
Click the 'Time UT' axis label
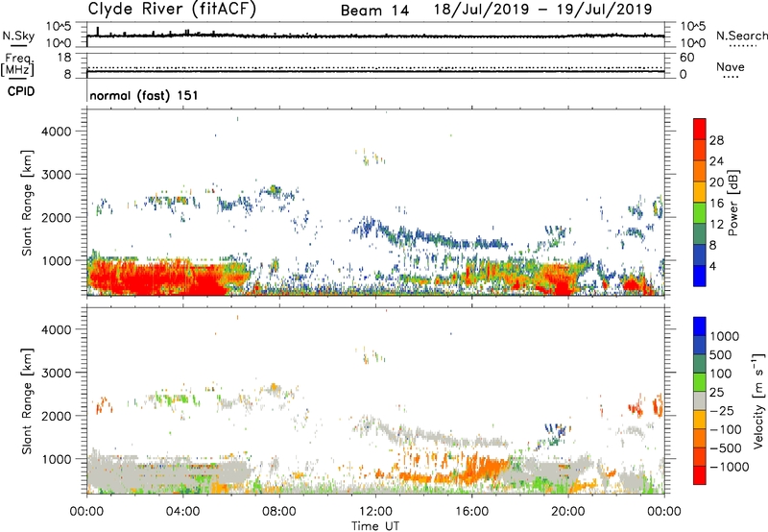click(x=375, y=526)
